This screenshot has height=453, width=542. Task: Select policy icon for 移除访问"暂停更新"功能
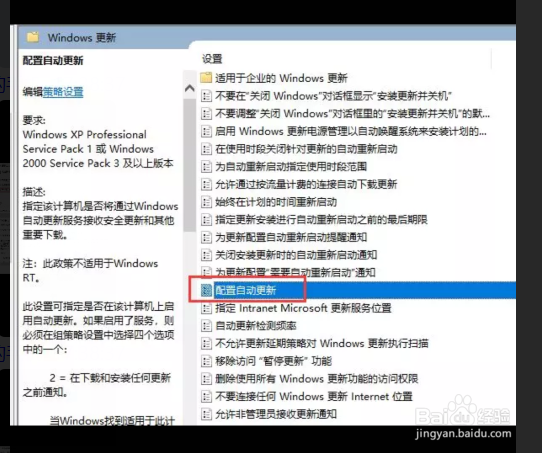(x=206, y=361)
